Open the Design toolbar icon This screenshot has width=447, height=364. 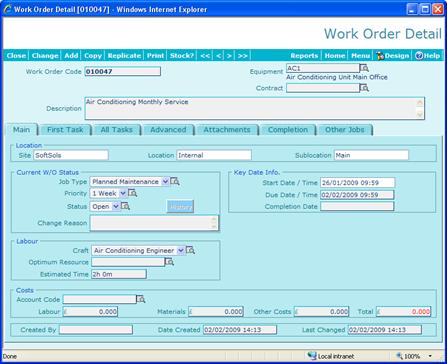coord(392,56)
